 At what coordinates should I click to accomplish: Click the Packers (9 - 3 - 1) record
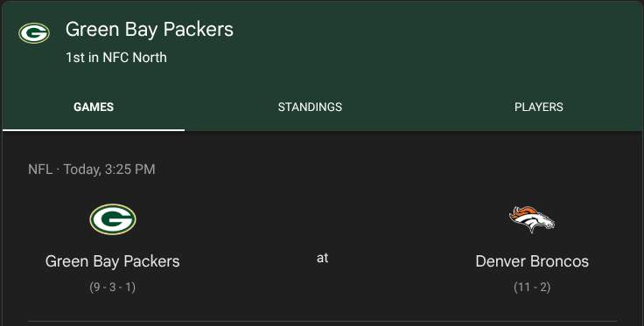point(113,287)
